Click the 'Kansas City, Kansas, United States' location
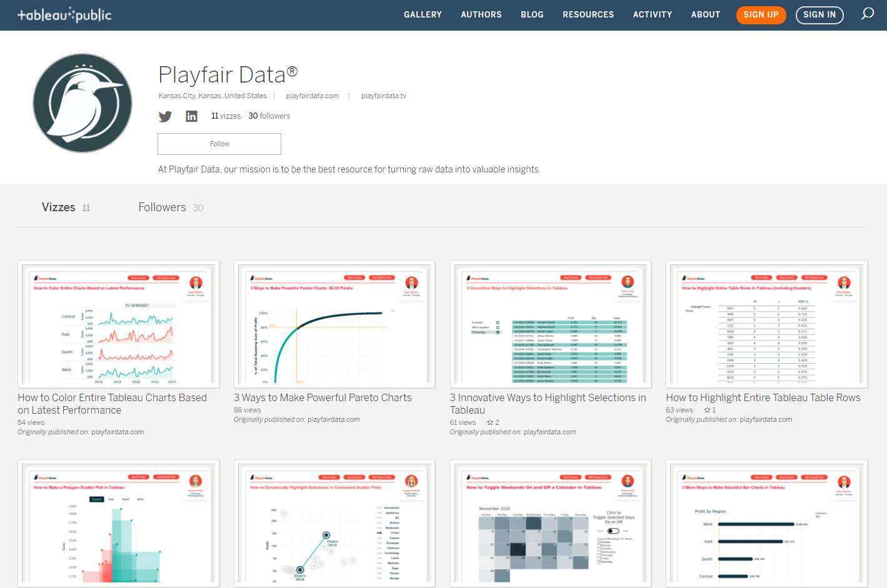 coord(213,96)
